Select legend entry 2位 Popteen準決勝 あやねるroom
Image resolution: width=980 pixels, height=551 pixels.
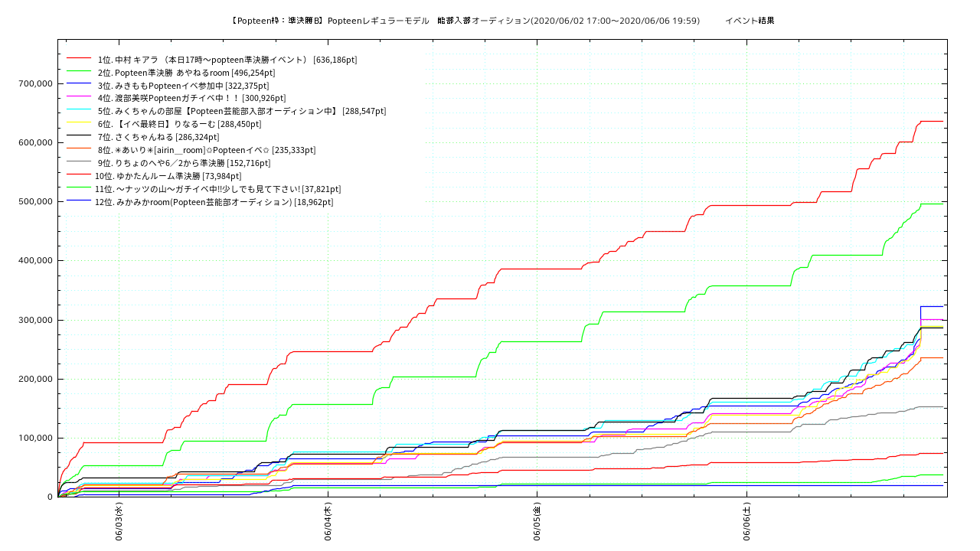[x=187, y=73]
